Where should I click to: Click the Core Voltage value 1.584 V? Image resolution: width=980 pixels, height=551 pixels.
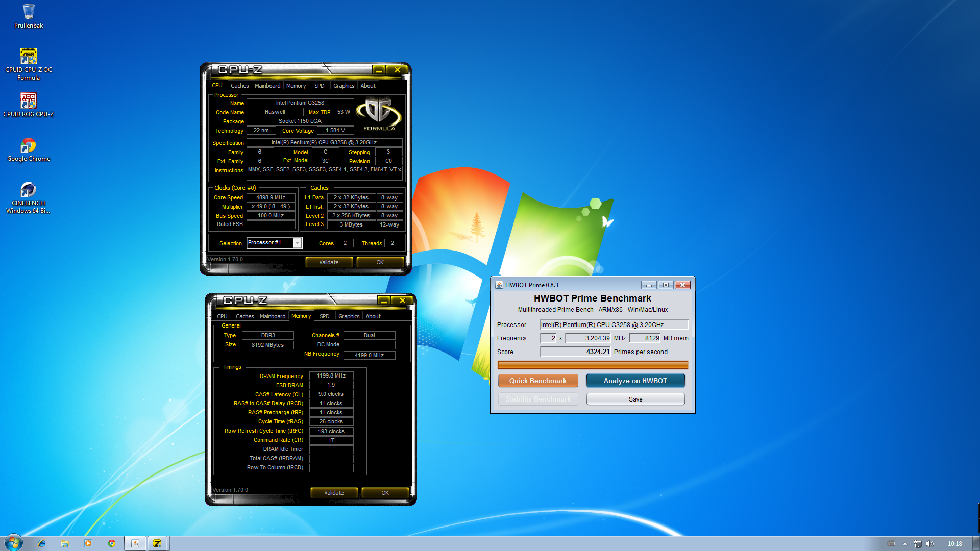click(x=335, y=131)
